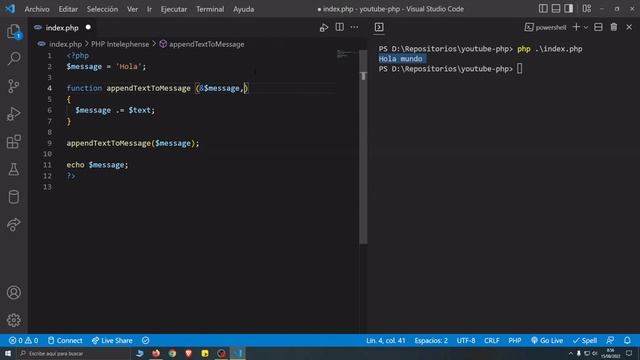Open the Source Control view
This screenshot has height=360, width=640.
[13, 86]
